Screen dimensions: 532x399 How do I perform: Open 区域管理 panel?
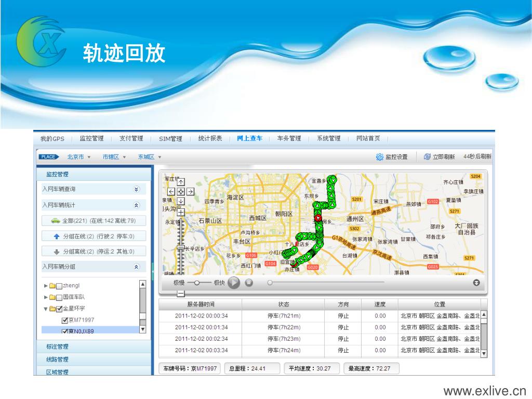(x=94, y=372)
